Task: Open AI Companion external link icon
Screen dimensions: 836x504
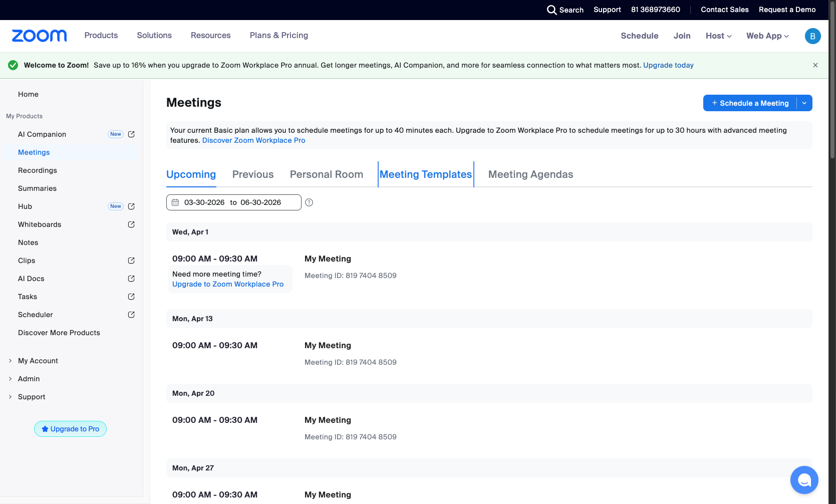Action: [x=131, y=134]
